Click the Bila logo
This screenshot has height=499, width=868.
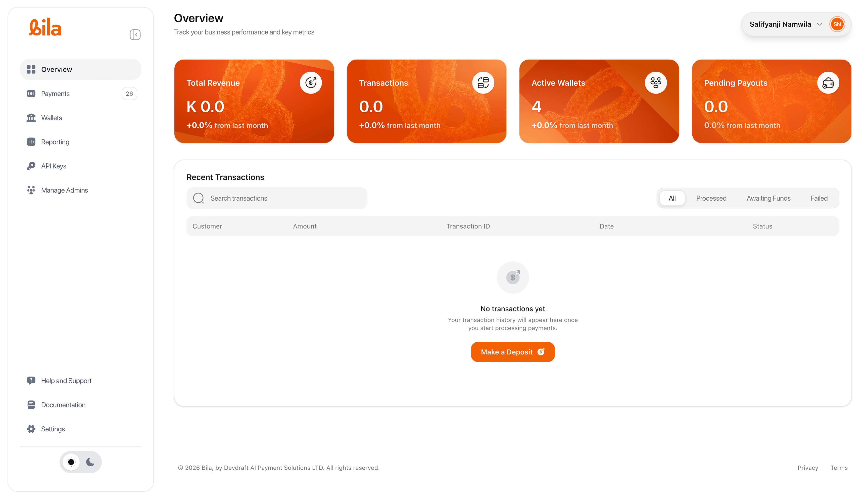45,27
